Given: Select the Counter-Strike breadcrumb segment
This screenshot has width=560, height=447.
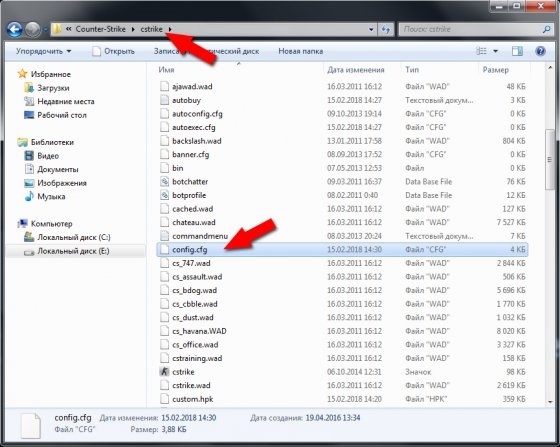Looking at the screenshot, I should click(x=100, y=29).
